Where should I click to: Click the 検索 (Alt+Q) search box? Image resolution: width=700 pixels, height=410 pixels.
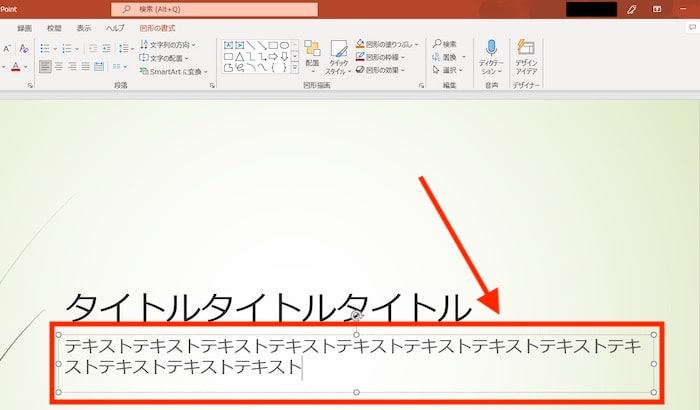(215, 9)
